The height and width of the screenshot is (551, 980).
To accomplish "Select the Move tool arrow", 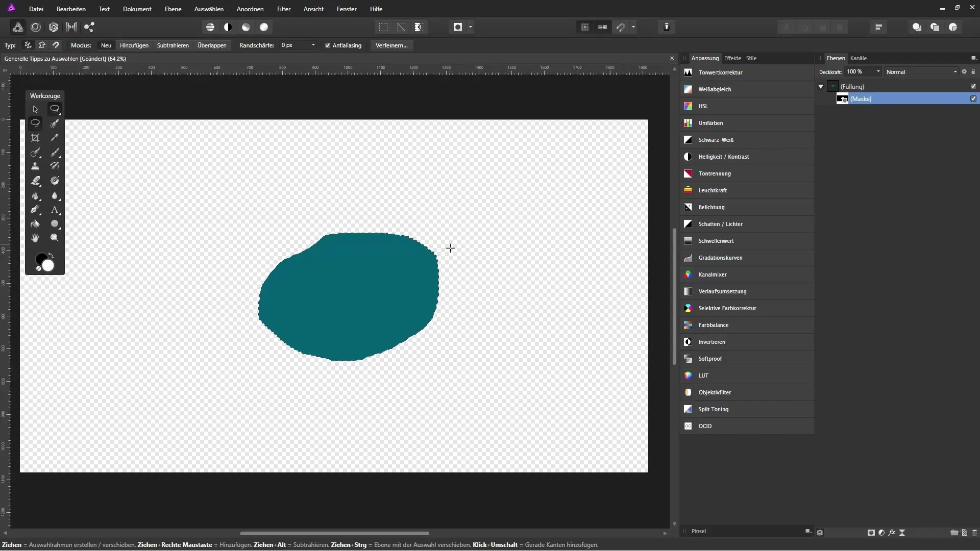I will (35, 109).
